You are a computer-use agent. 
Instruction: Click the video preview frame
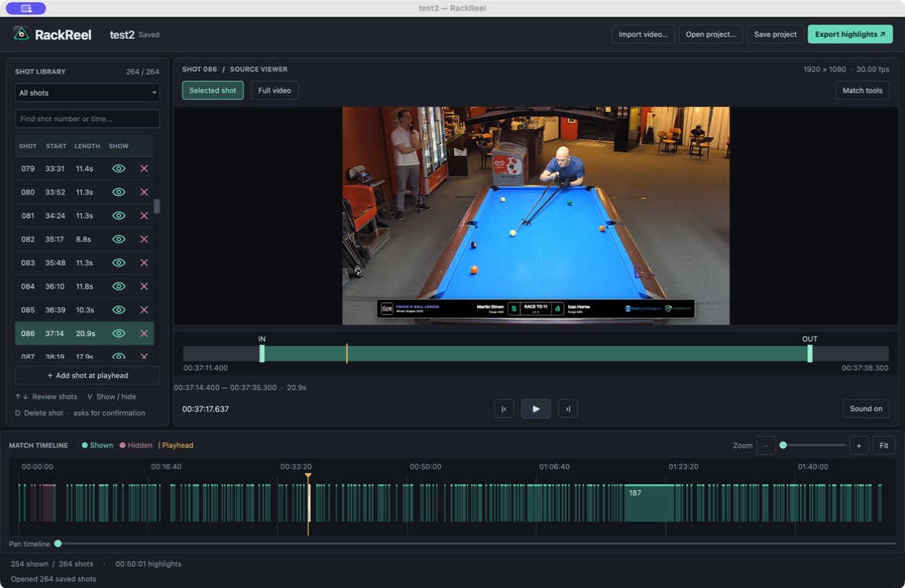tap(536, 216)
